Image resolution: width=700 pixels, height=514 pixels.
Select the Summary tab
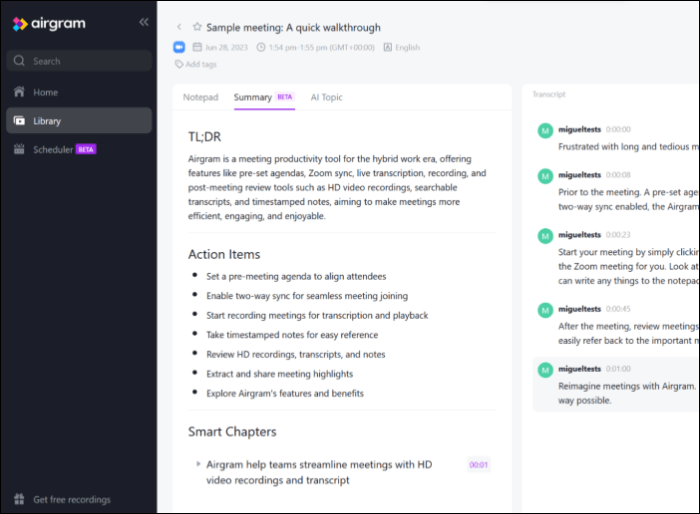pyautogui.click(x=253, y=97)
